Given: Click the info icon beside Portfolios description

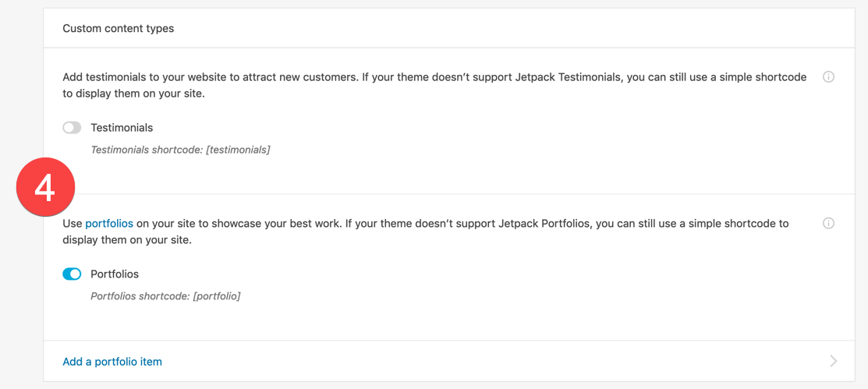Looking at the screenshot, I should pyautogui.click(x=829, y=224).
